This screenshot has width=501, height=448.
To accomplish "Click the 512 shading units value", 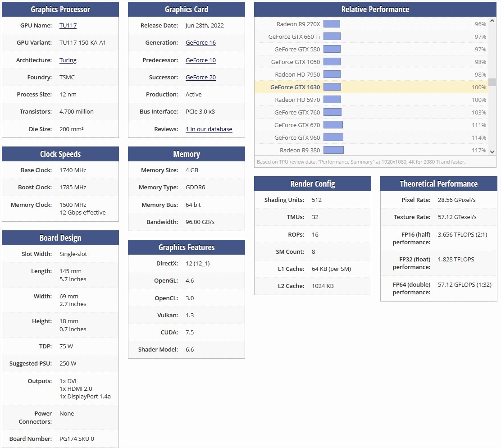I will [x=317, y=200].
